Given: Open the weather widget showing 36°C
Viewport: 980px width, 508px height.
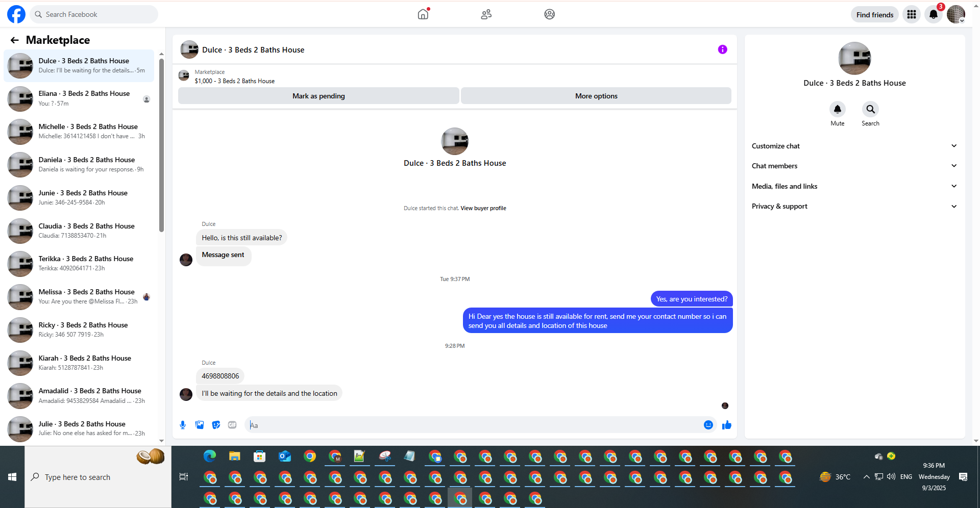Looking at the screenshot, I should coord(835,477).
